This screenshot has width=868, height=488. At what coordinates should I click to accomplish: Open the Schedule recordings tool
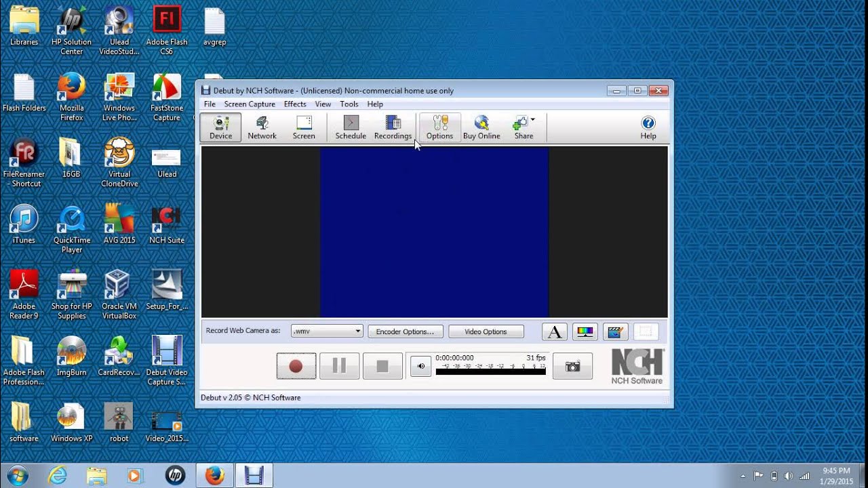[351, 127]
